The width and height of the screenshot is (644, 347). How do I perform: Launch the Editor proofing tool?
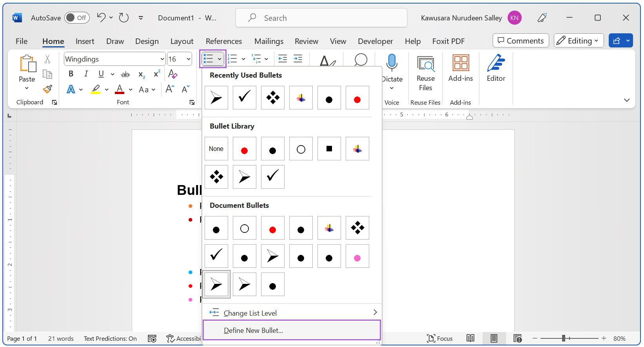point(496,69)
